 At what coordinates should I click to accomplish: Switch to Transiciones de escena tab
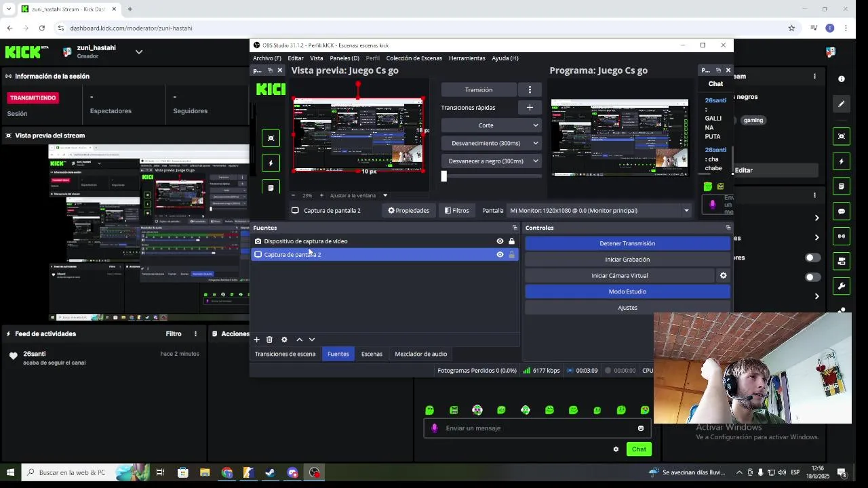[x=285, y=354]
